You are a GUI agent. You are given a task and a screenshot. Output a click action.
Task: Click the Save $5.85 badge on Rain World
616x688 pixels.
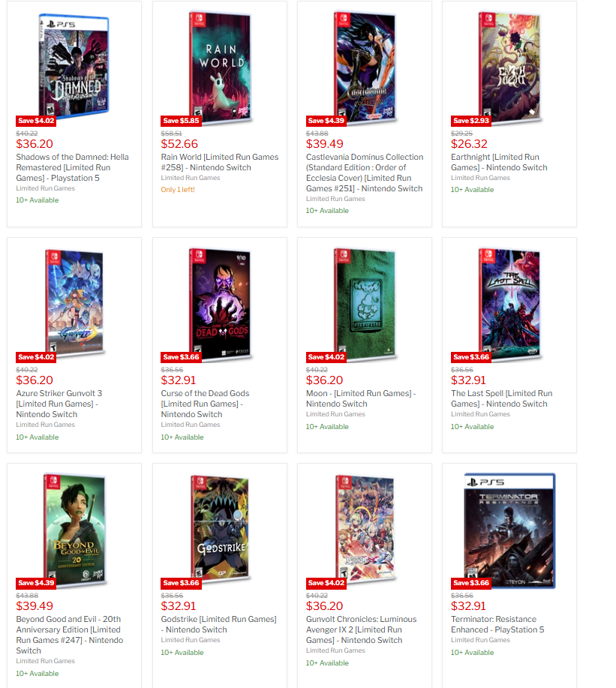click(x=182, y=121)
